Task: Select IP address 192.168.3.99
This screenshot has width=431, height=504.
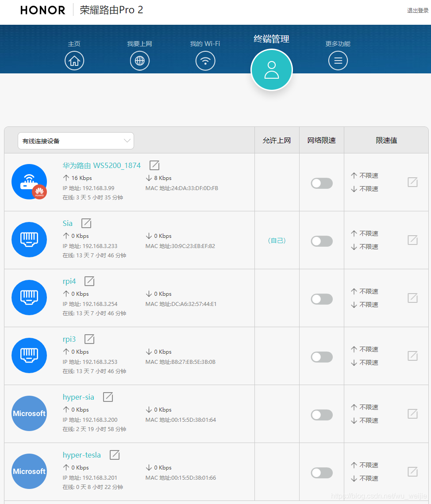Action: coord(98,188)
